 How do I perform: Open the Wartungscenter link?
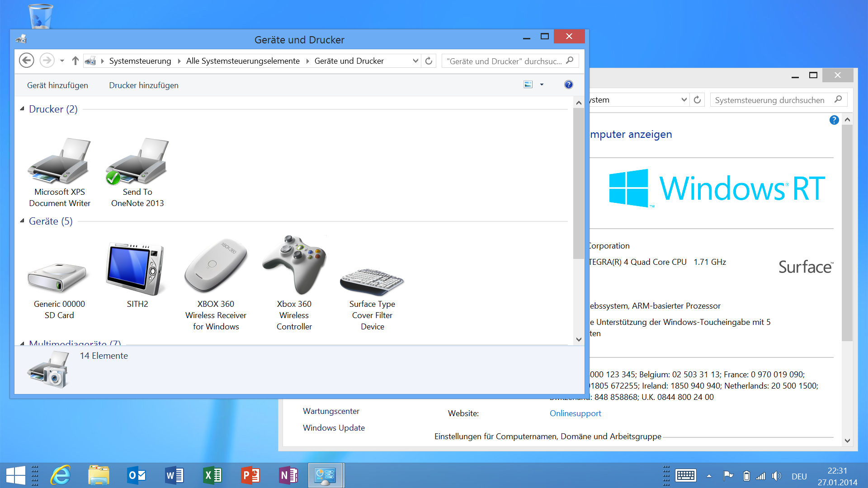pos(331,411)
